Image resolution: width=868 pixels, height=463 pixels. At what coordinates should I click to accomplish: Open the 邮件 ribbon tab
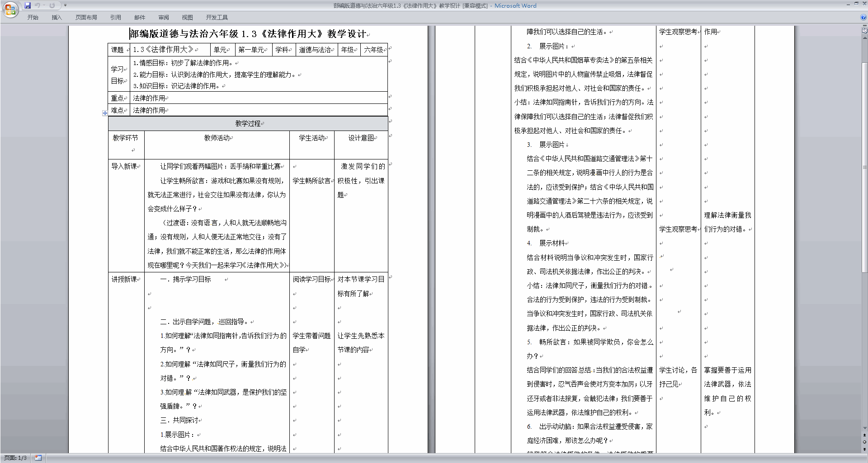pos(140,18)
